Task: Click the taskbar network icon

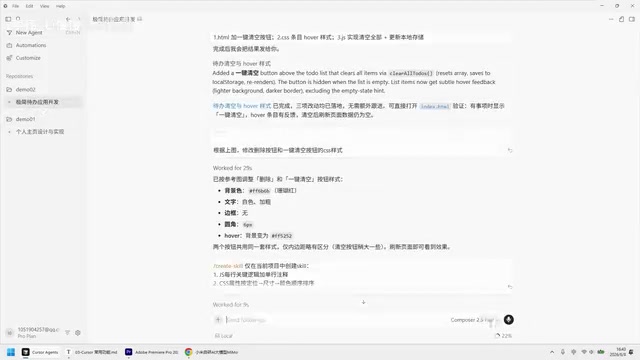Action: (x=584, y=352)
